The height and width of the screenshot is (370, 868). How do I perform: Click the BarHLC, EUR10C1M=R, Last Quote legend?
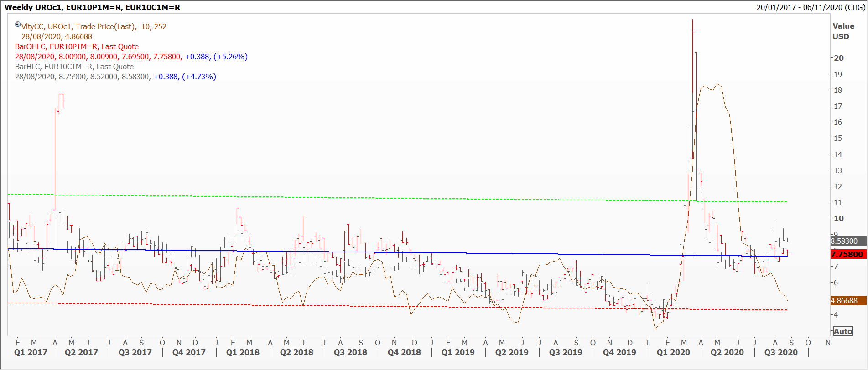[x=74, y=67]
